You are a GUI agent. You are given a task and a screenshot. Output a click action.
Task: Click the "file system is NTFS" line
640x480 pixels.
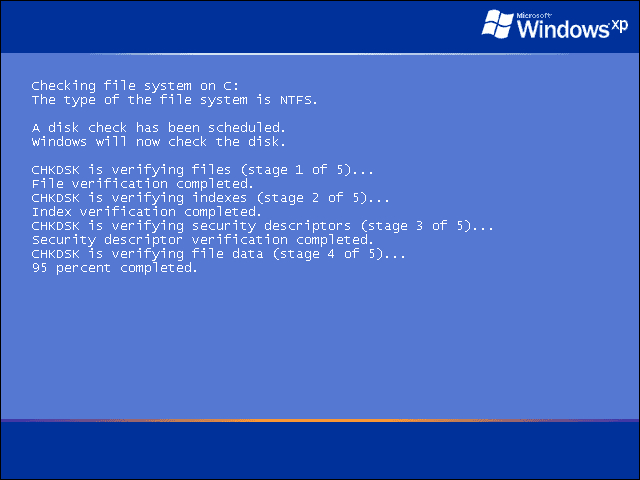click(174, 100)
